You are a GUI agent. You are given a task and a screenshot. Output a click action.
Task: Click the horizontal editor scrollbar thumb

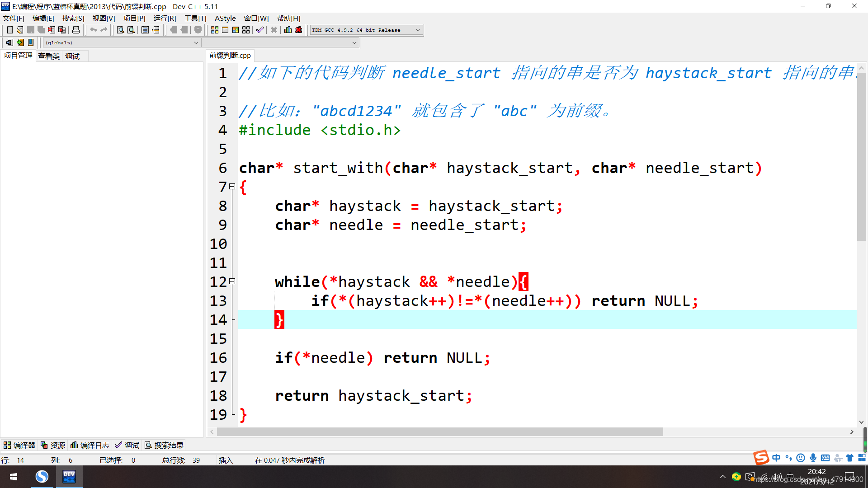(439, 432)
